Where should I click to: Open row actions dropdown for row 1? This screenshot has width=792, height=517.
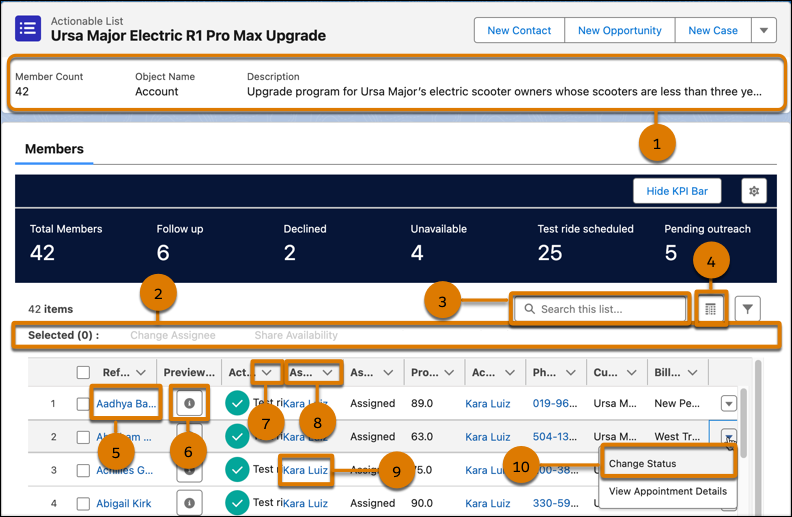(x=728, y=403)
